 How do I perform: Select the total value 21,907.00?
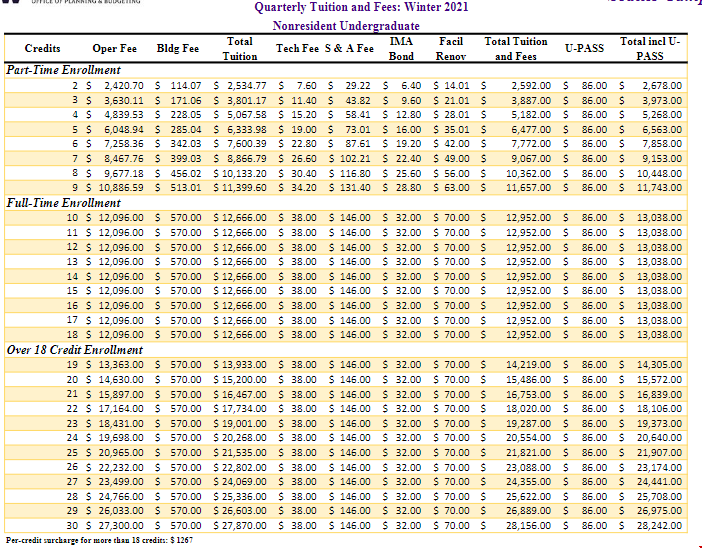click(659, 453)
